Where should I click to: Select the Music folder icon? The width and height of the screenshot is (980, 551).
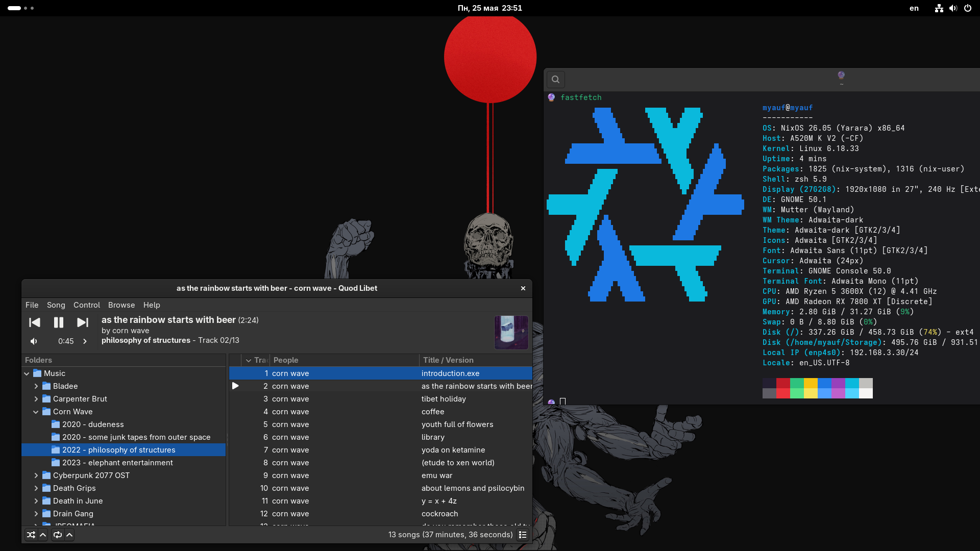(x=37, y=373)
